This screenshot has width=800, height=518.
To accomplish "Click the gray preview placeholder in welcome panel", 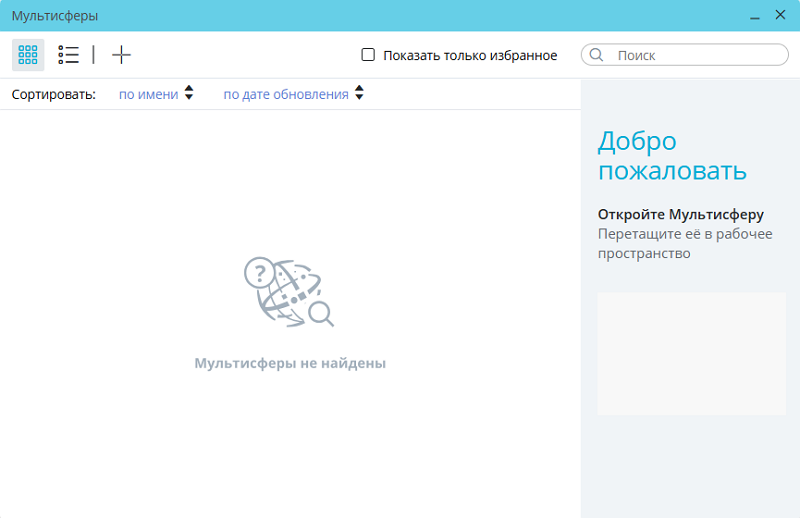I will pyautogui.click(x=691, y=353).
